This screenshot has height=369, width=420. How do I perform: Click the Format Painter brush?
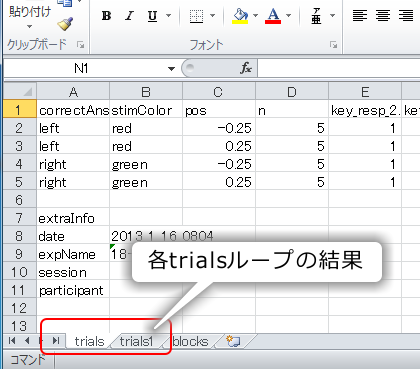[65, 24]
